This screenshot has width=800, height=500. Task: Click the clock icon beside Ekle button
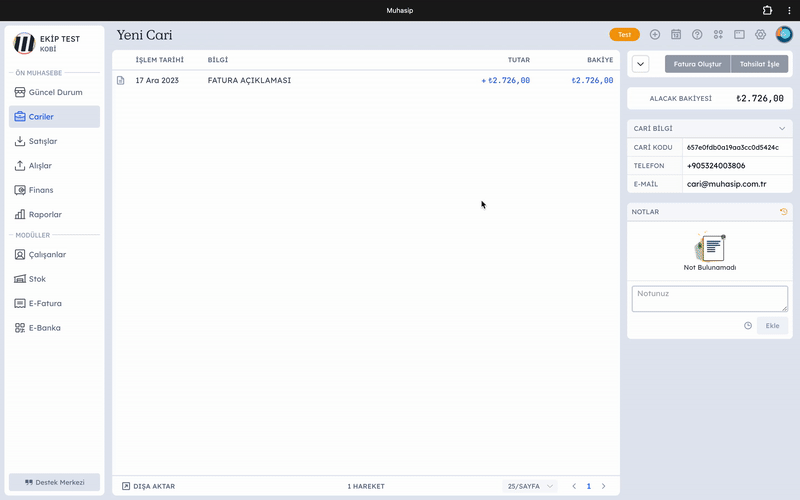pos(748,326)
